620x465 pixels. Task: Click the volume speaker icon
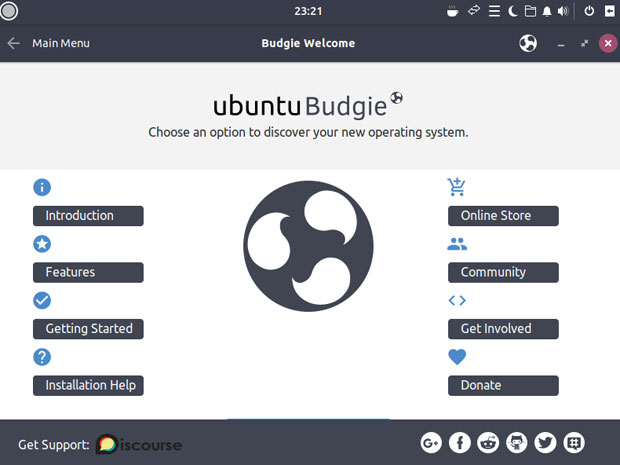coord(563,11)
